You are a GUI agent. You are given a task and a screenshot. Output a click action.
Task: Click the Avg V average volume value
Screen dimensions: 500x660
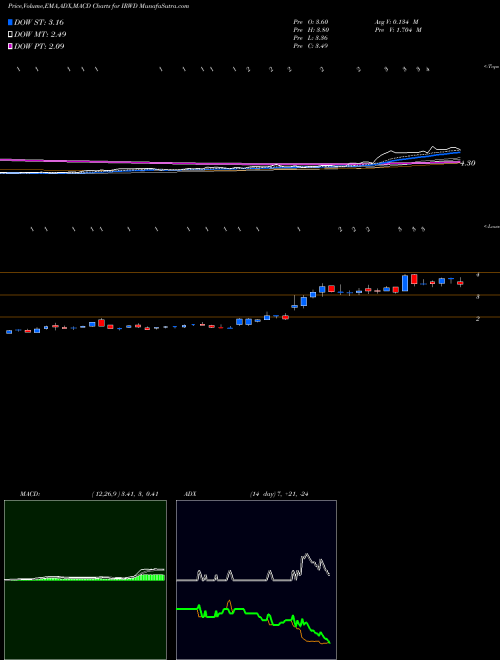[x=396, y=22]
